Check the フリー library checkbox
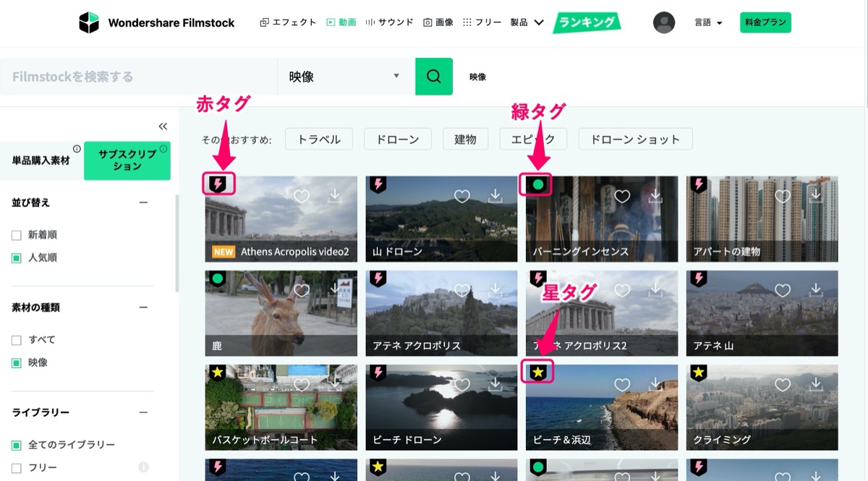 [x=17, y=467]
